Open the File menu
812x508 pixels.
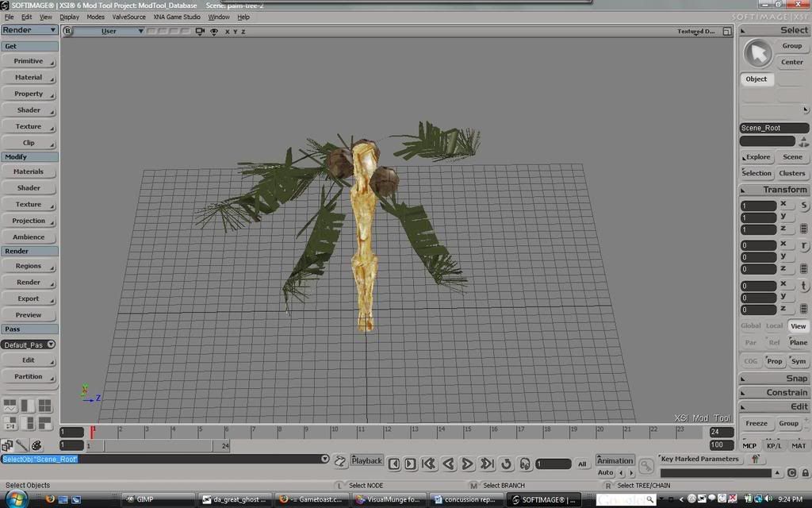(x=10, y=17)
